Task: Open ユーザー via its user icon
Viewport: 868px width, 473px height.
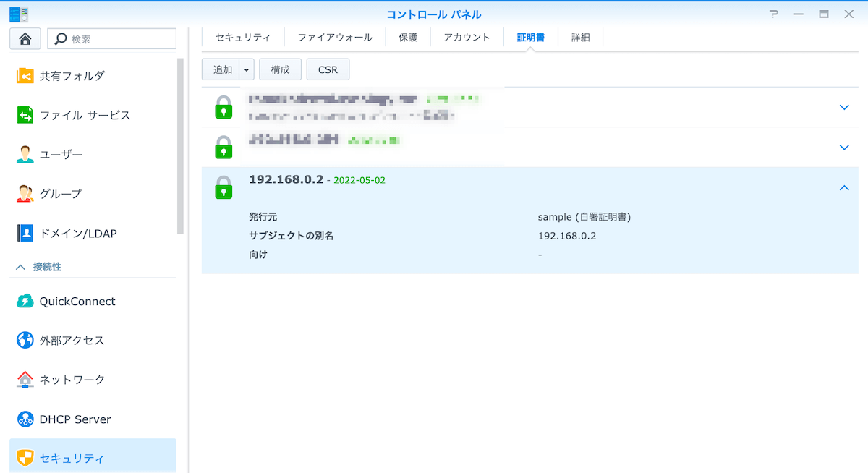Action: click(x=25, y=155)
